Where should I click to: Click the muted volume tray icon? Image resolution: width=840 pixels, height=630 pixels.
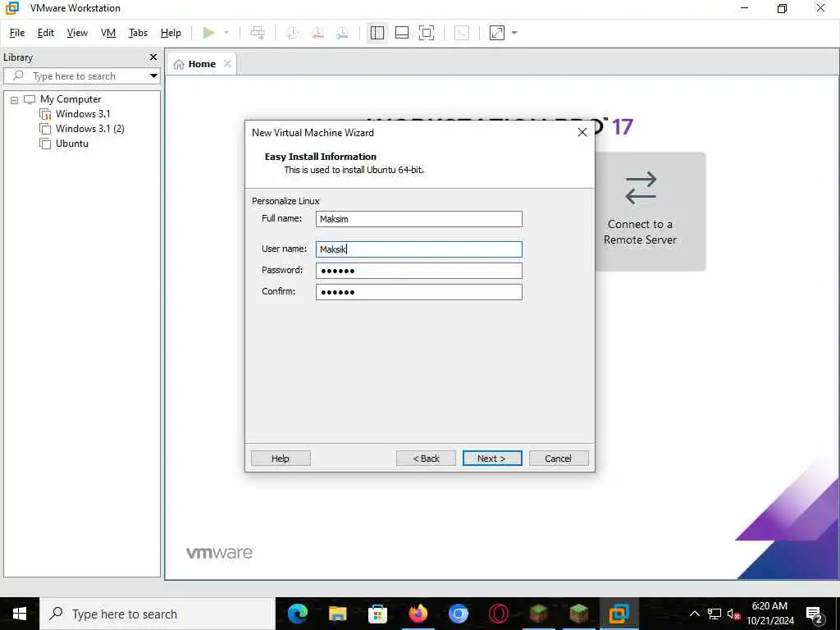[x=733, y=614]
